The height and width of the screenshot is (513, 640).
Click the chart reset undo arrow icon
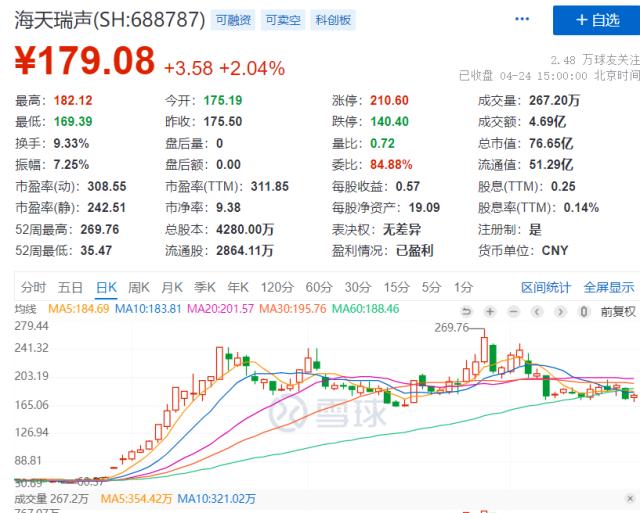tap(468, 311)
